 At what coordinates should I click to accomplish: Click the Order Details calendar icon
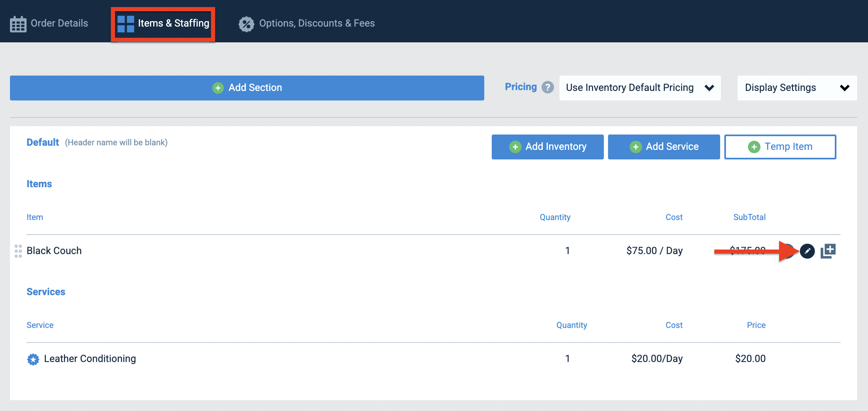(x=18, y=24)
